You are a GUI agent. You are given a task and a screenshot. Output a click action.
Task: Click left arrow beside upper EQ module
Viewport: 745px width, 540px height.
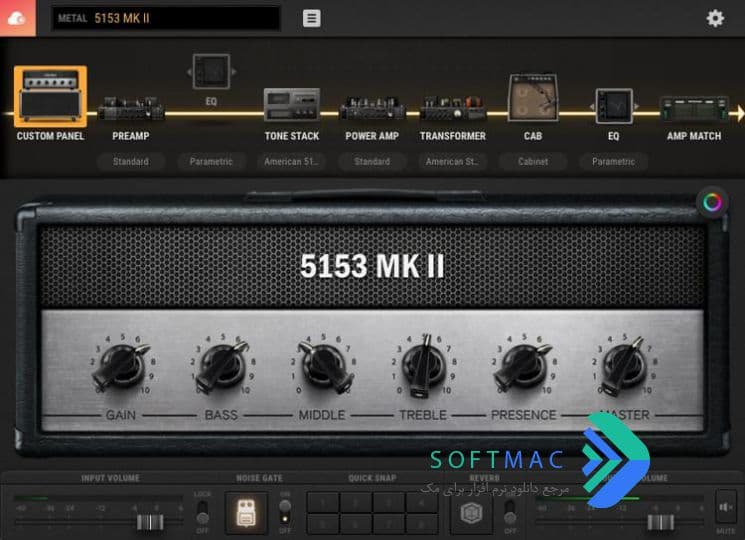pyautogui.click(x=189, y=72)
